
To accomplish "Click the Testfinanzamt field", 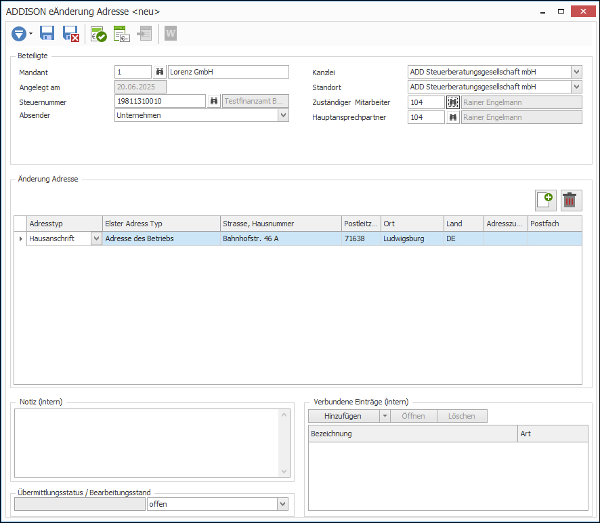I will 255,101.
